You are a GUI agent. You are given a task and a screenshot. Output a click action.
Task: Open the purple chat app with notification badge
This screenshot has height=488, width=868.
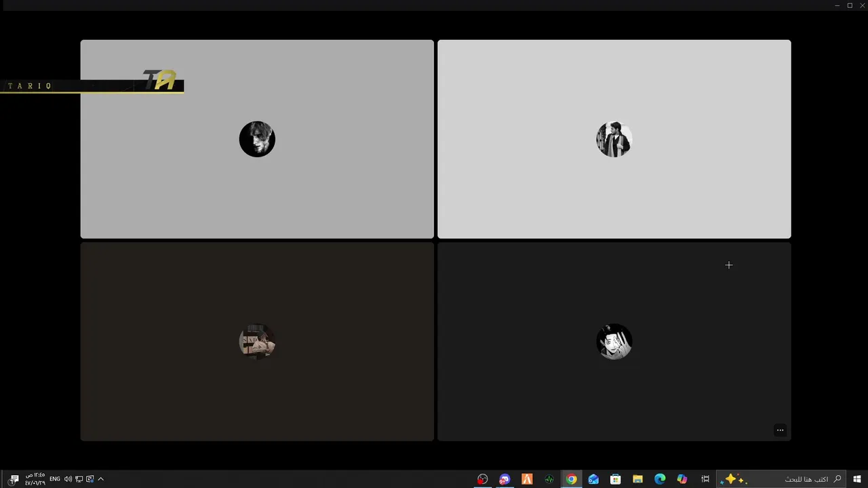click(505, 479)
